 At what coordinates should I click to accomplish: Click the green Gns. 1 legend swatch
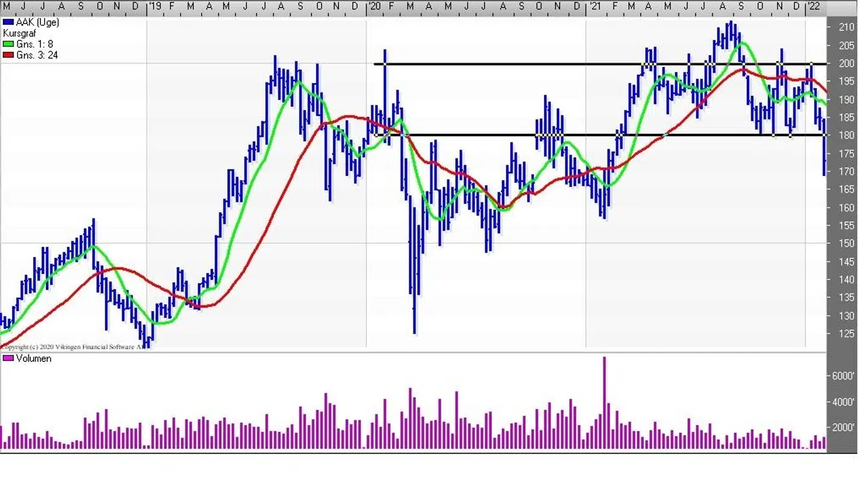point(8,44)
